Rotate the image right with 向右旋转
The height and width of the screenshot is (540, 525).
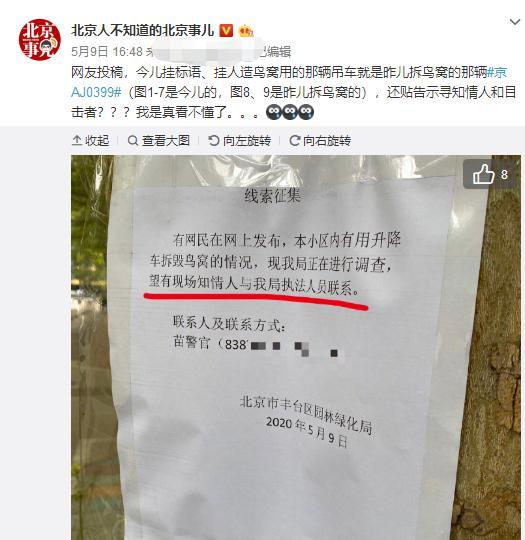[x=320, y=141]
